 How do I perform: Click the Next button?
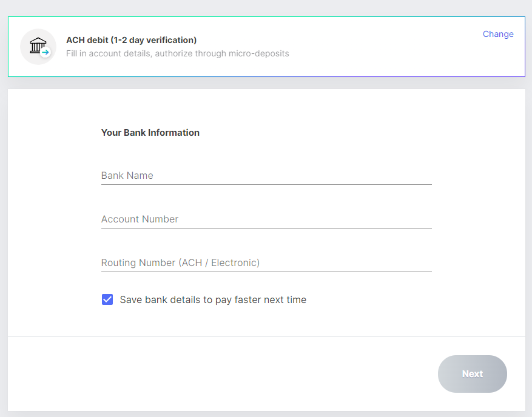473,373
